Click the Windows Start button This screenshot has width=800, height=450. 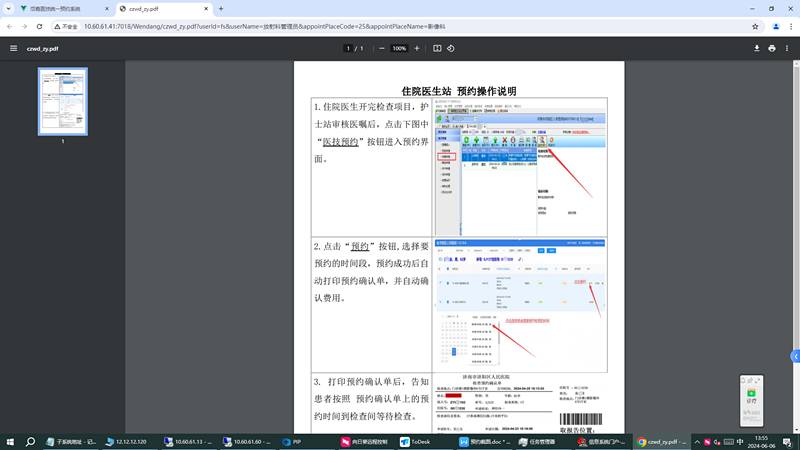(11, 441)
